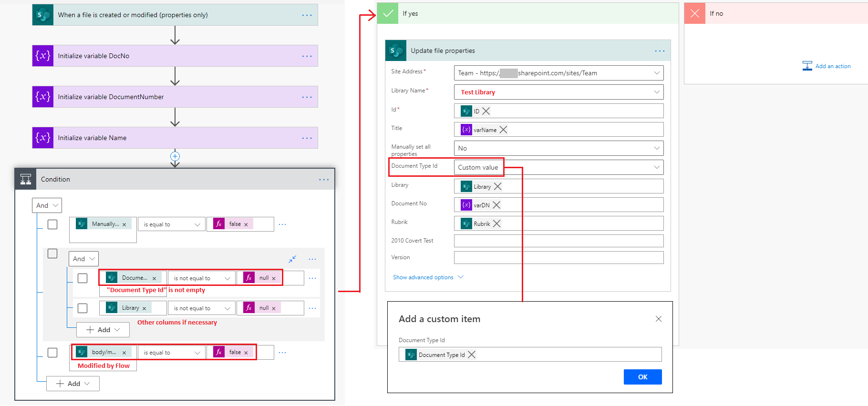
Task: Click the Initialize variable DocNo icon
Action: pos(43,56)
